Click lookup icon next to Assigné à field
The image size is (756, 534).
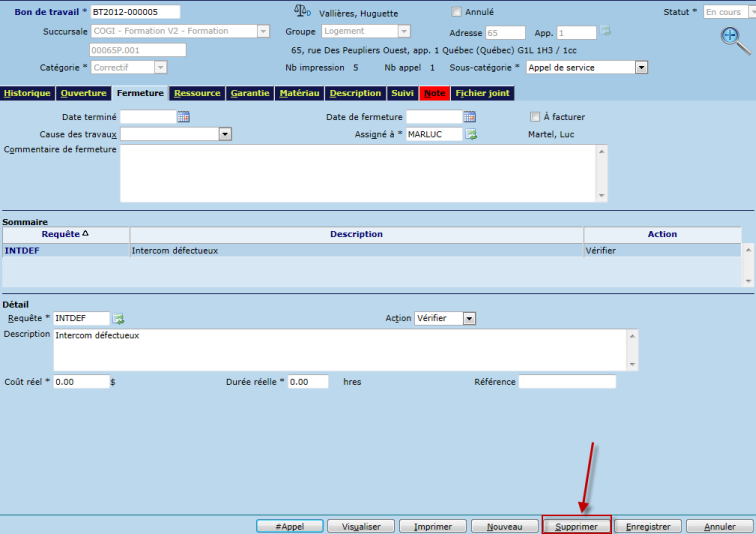click(x=471, y=134)
